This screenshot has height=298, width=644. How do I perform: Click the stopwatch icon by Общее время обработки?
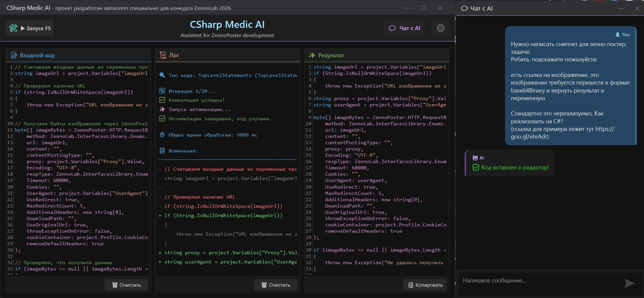(x=162, y=135)
